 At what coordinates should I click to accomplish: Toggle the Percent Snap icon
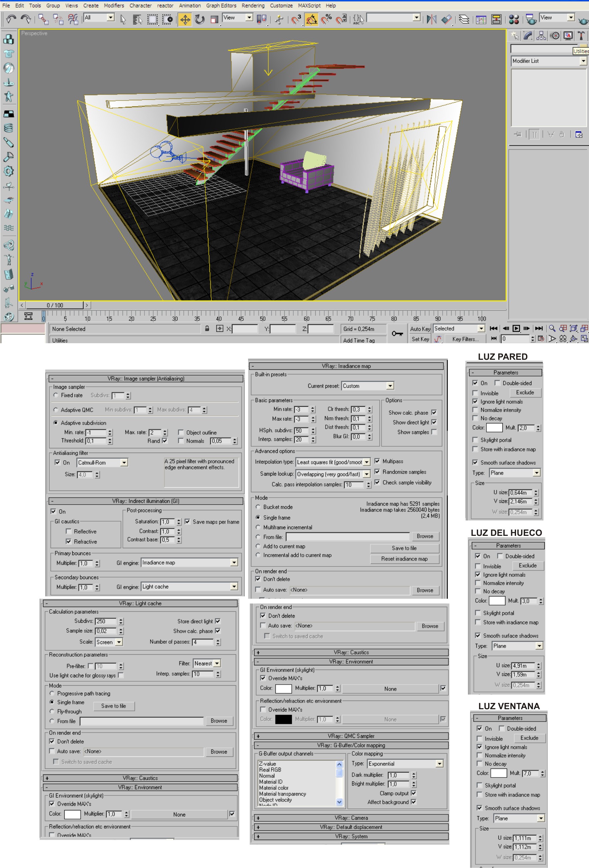(x=327, y=19)
